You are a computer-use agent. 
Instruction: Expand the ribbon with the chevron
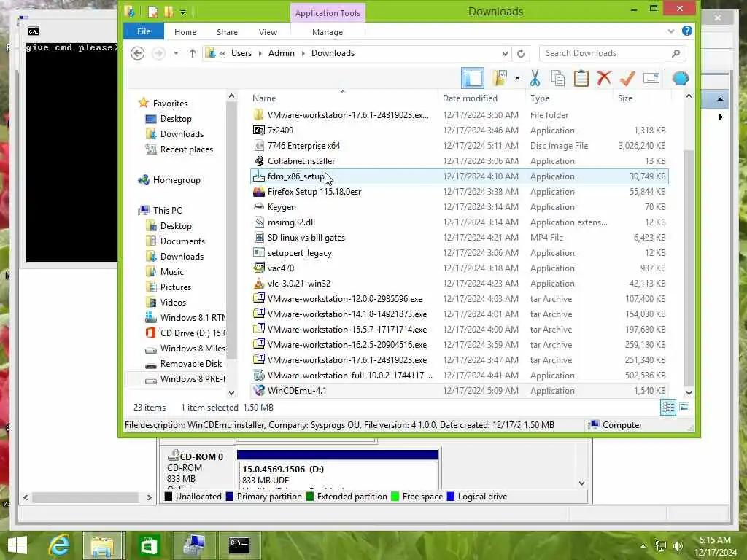[x=671, y=31]
